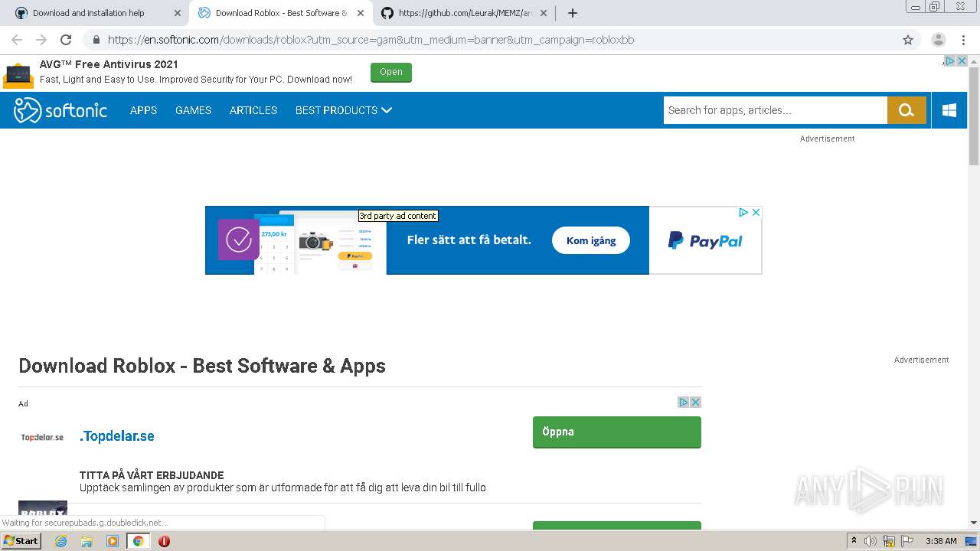Click the Action Center flag icon

pyautogui.click(x=906, y=541)
